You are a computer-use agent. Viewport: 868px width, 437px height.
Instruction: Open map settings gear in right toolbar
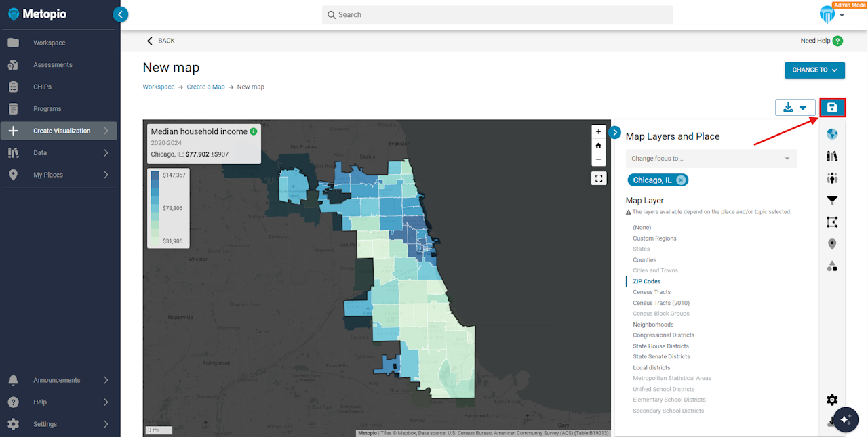832,400
